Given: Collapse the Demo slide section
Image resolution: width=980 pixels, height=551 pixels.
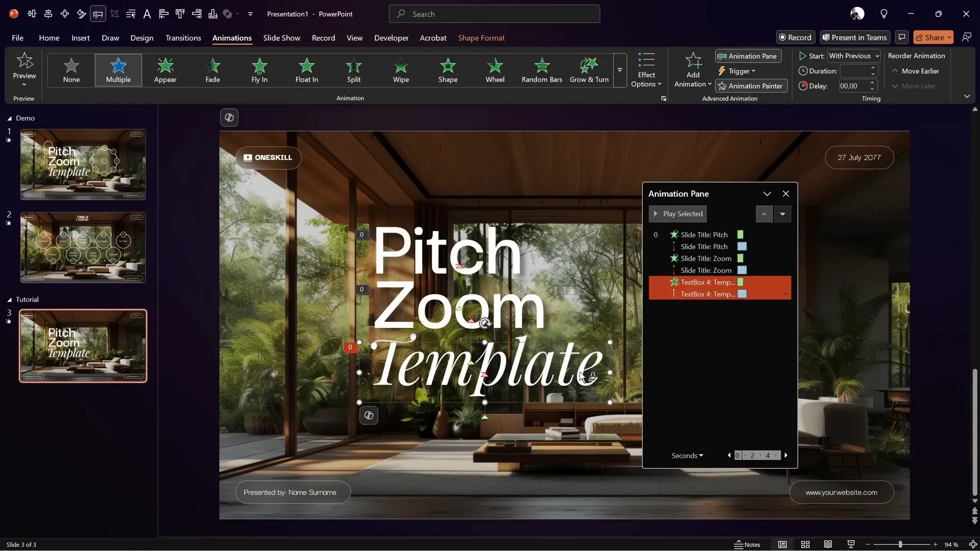Looking at the screenshot, I should pyautogui.click(x=9, y=118).
